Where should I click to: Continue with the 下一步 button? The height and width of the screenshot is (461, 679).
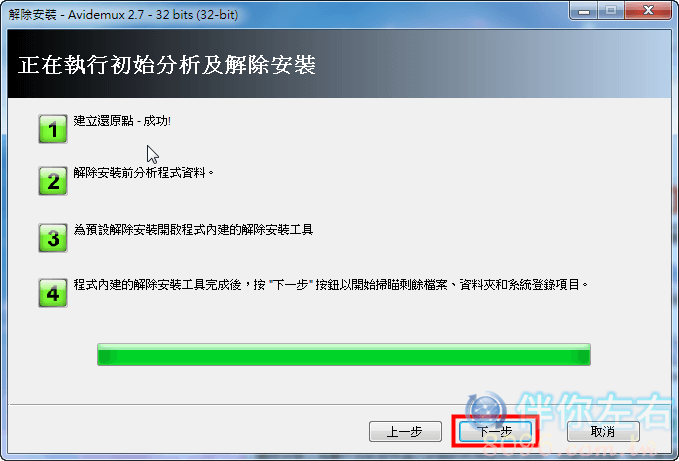[x=495, y=432]
